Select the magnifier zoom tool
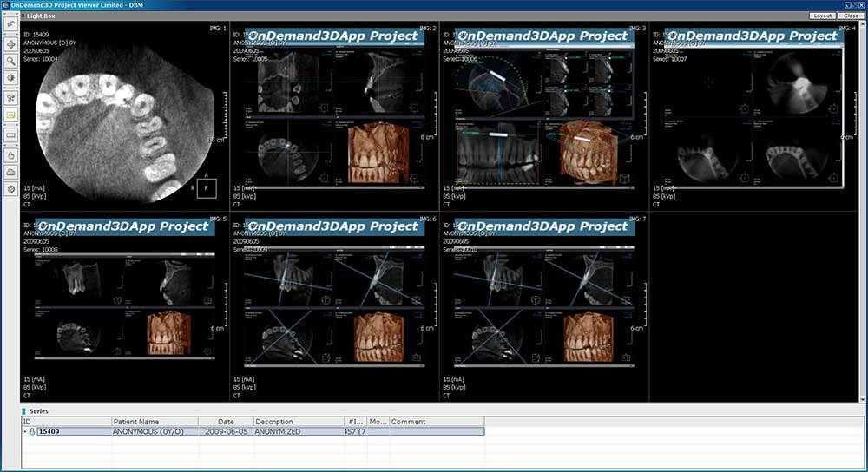Screen dimensions: 868x472 (10, 62)
